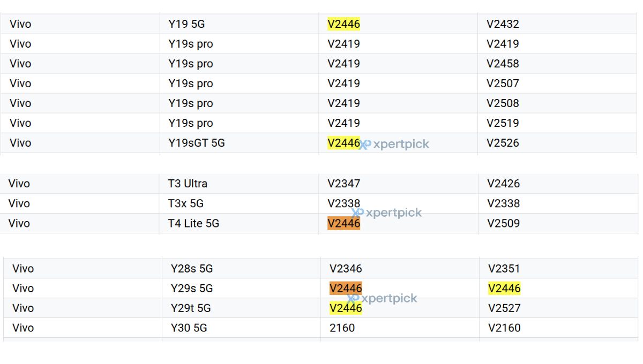Select the orange V2446 cell for T4 Lite
The width and height of the screenshot is (643, 364).
[343, 223]
